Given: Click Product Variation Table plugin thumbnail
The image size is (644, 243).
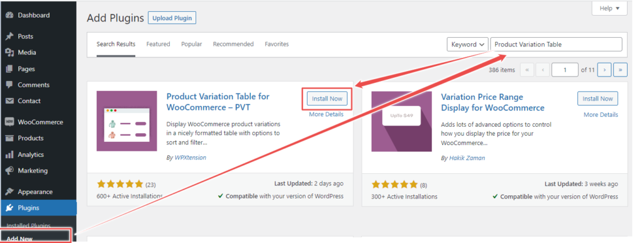Looking at the screenshot, I should tap(127, 121).
